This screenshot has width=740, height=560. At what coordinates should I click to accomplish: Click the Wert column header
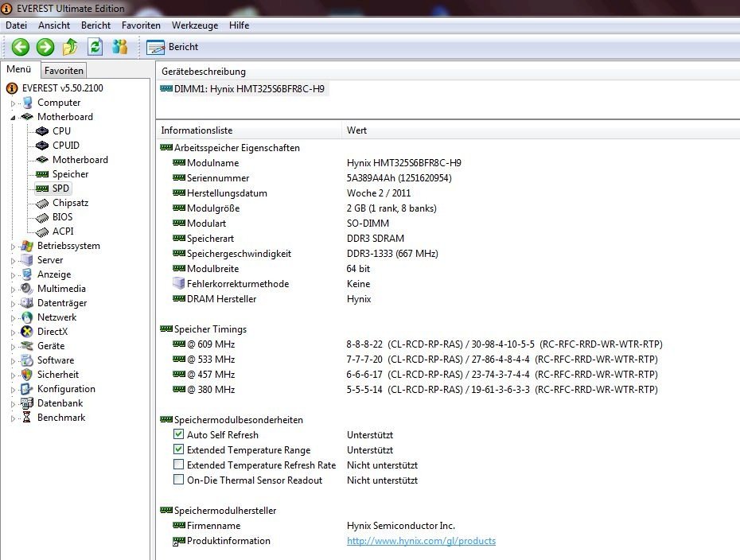coord(357,130)
